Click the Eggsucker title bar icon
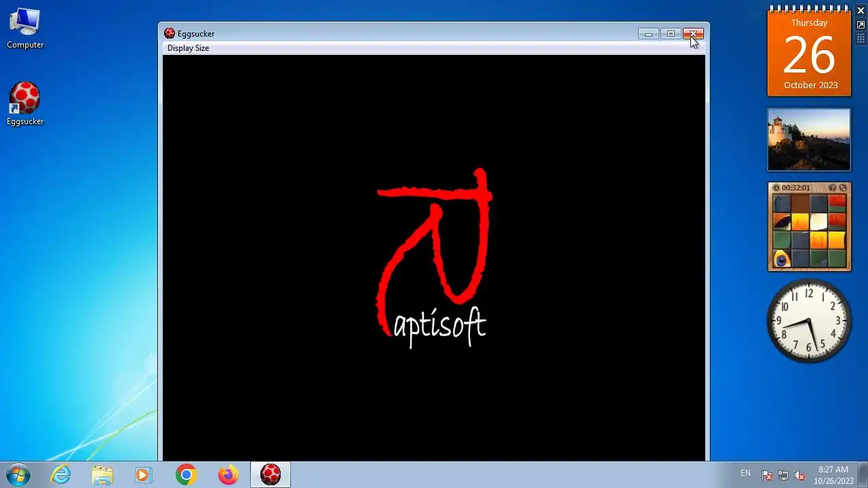Screen dimensions: 868x488 coord(170,33)
